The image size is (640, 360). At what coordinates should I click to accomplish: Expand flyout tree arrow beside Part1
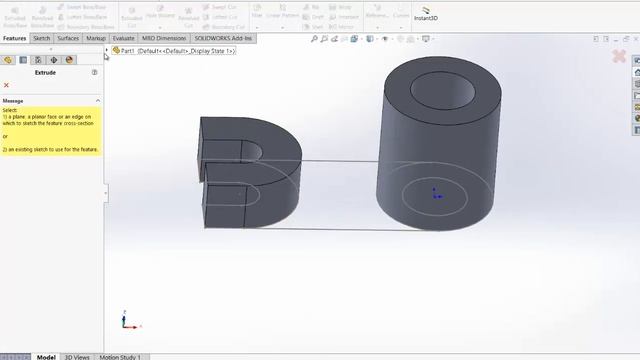[107, 50]
